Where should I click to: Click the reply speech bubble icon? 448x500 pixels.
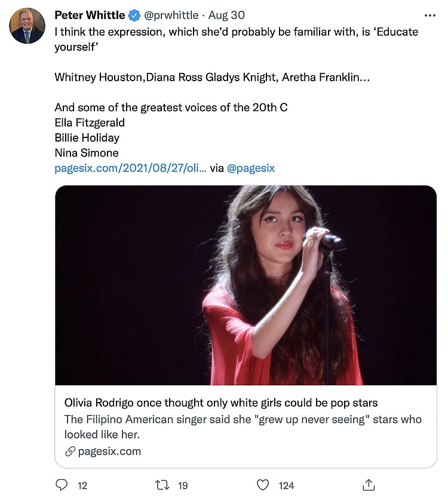click(62, 485)
